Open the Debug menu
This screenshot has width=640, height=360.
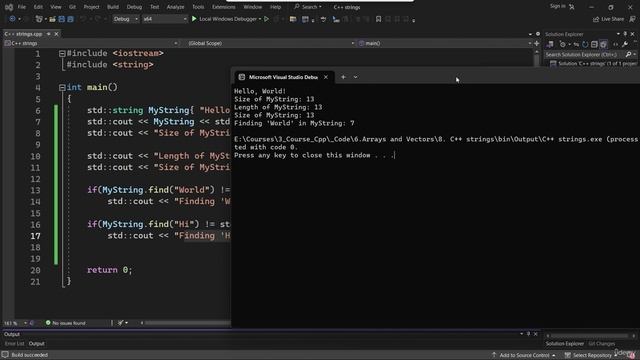point(134,7)
